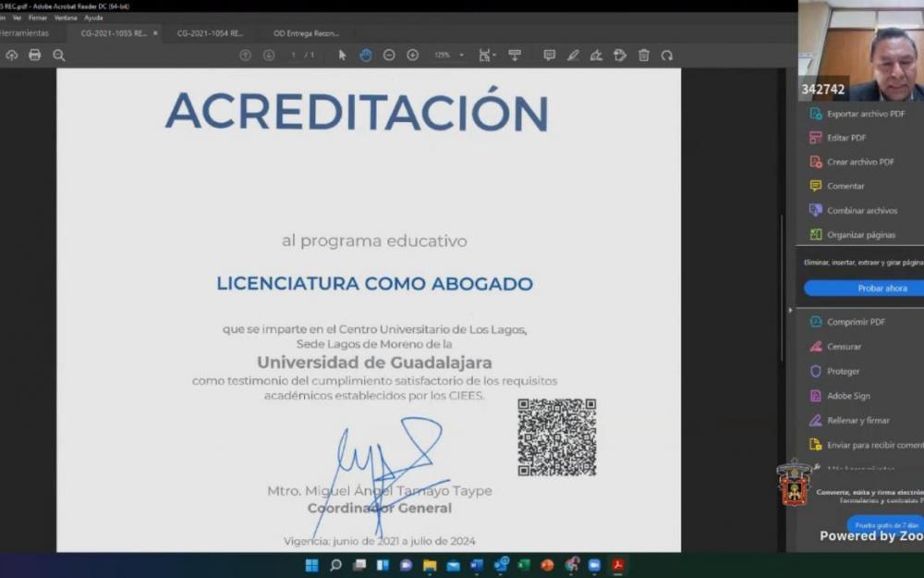Zoom out with the minus circle
Viewport: 924px width, 578px height.
(x=389, y=55)
